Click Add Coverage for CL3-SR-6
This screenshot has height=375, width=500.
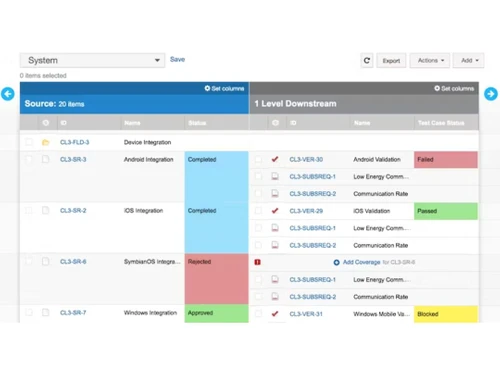[361, 262]
